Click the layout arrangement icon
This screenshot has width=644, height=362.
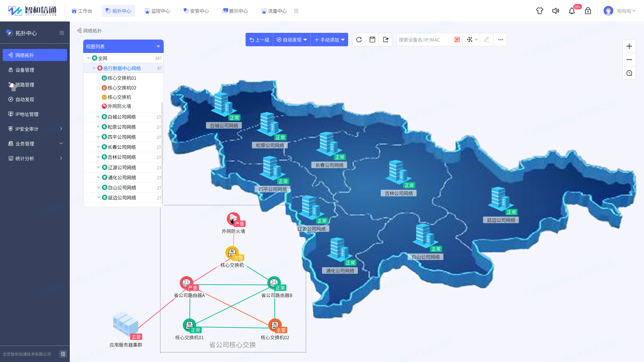click(x=470, y=40)
